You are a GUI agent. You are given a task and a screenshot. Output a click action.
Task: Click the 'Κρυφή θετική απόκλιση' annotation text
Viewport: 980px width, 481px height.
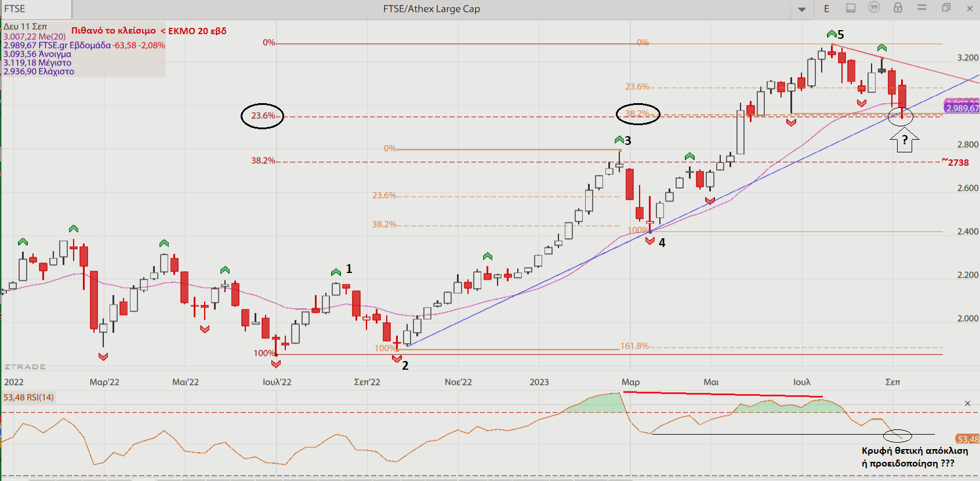914,451
